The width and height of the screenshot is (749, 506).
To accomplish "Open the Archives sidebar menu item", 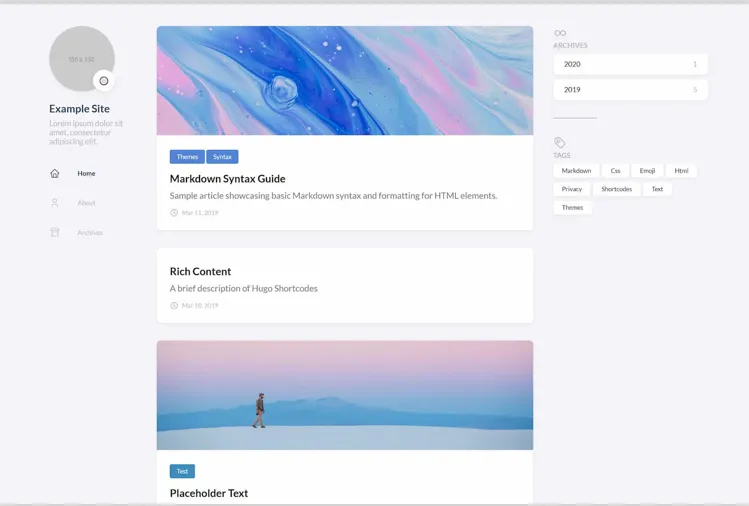I will pos(90,233).
